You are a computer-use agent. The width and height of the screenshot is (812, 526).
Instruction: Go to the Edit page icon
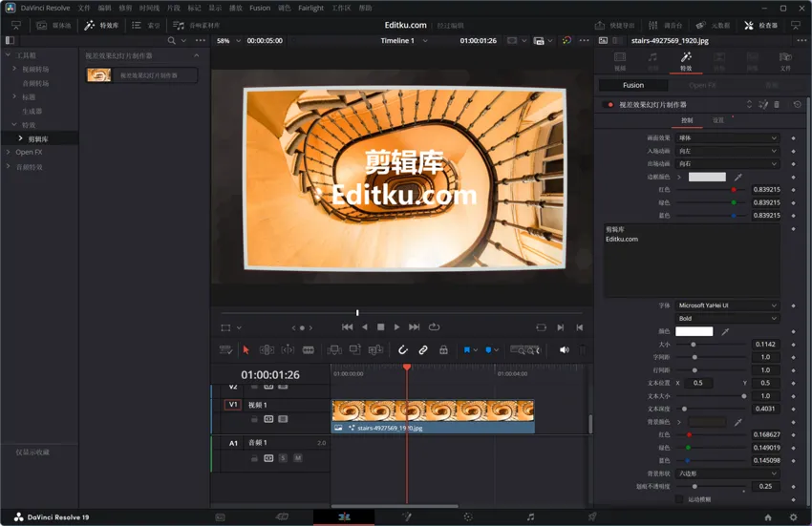[344, 516]
